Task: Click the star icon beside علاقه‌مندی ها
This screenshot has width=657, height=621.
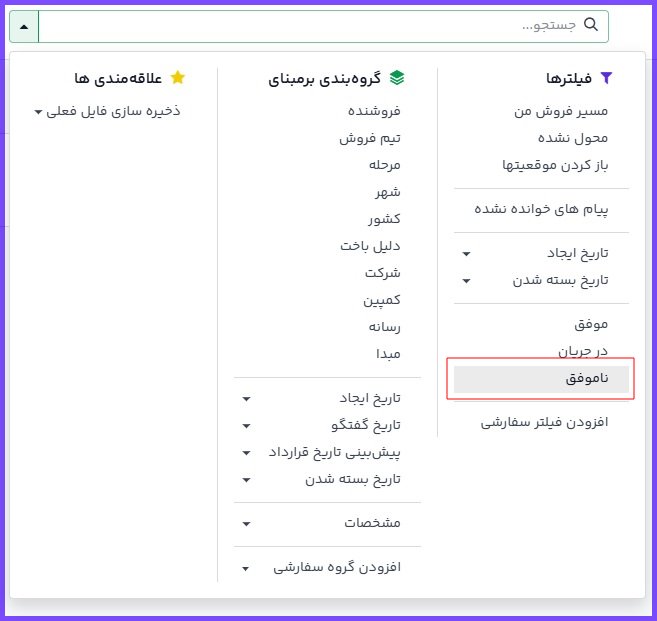Action: point(178,78)
